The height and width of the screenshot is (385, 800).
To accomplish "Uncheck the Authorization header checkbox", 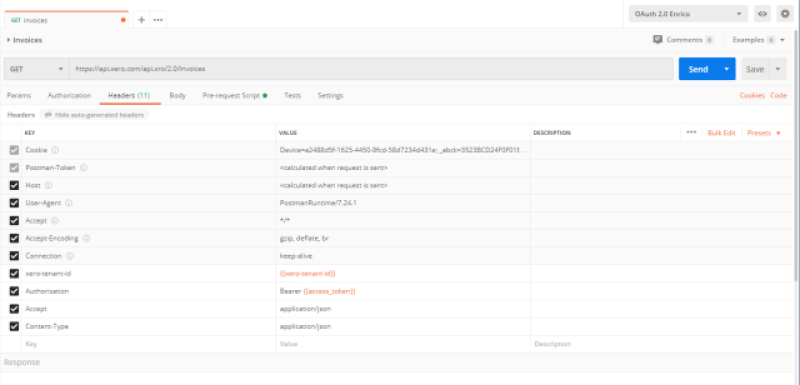I will pos(14,291).
